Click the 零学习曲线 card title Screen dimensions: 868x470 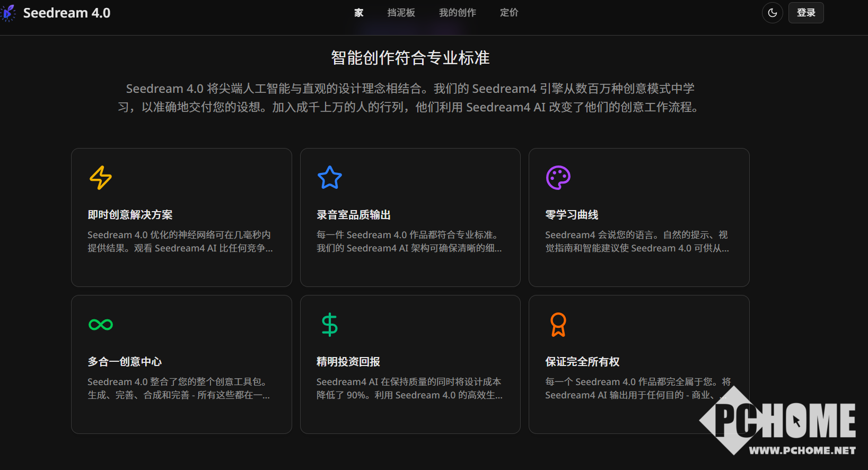pos(572,215)
